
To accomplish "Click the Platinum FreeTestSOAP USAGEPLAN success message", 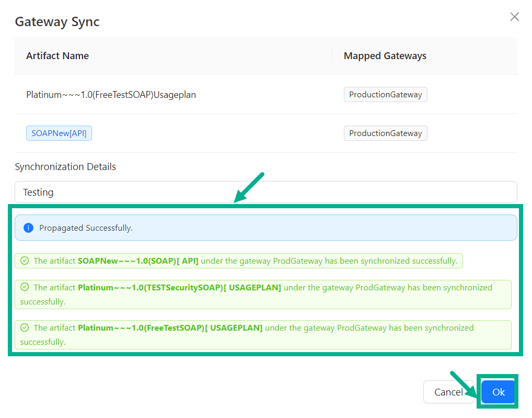I will click(262, 335).
